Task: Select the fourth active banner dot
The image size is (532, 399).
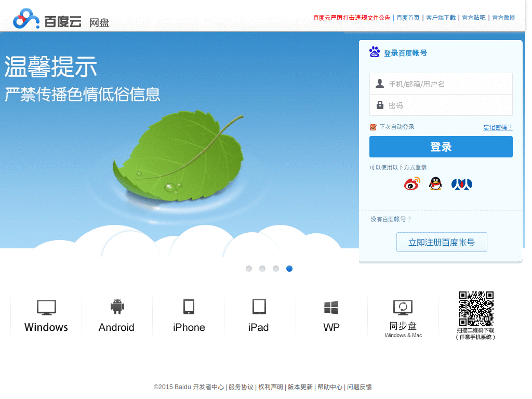Action: click(x=289, y=269)
